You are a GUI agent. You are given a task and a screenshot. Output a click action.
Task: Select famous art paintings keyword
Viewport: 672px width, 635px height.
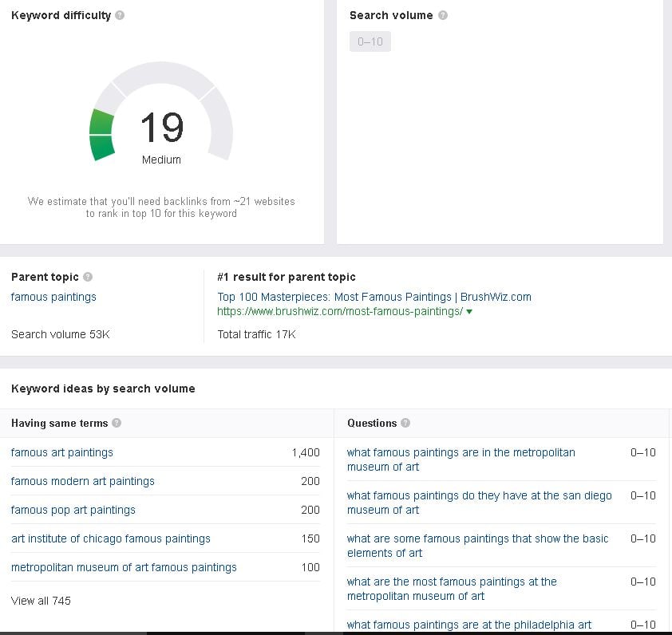pyautogui.click(x=62, y=452)
